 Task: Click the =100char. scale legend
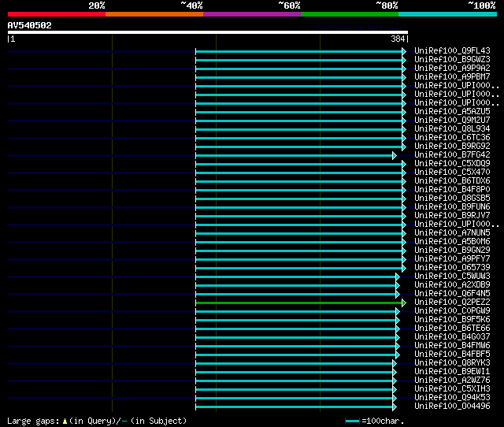(375, 421)
